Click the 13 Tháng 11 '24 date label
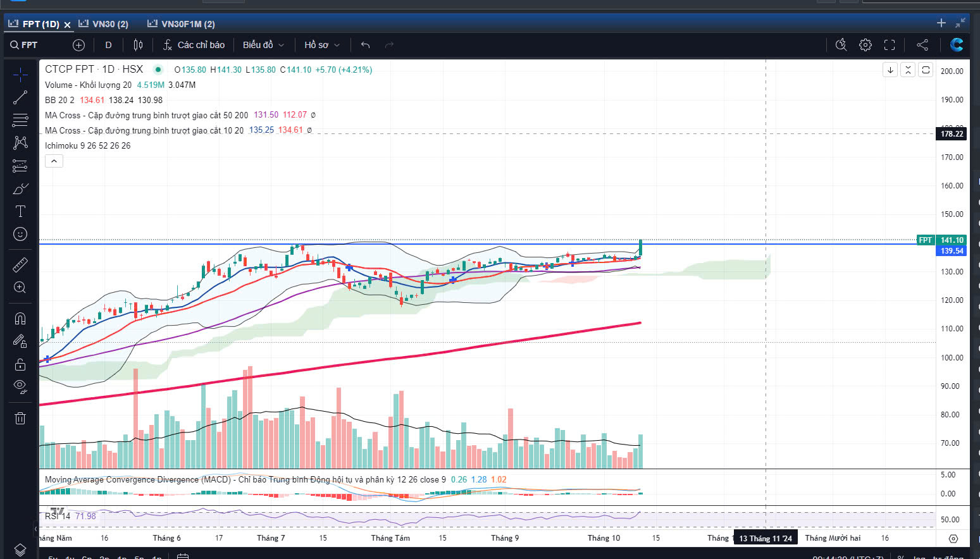Screen dimensions: 980x559 click(766, 538)
